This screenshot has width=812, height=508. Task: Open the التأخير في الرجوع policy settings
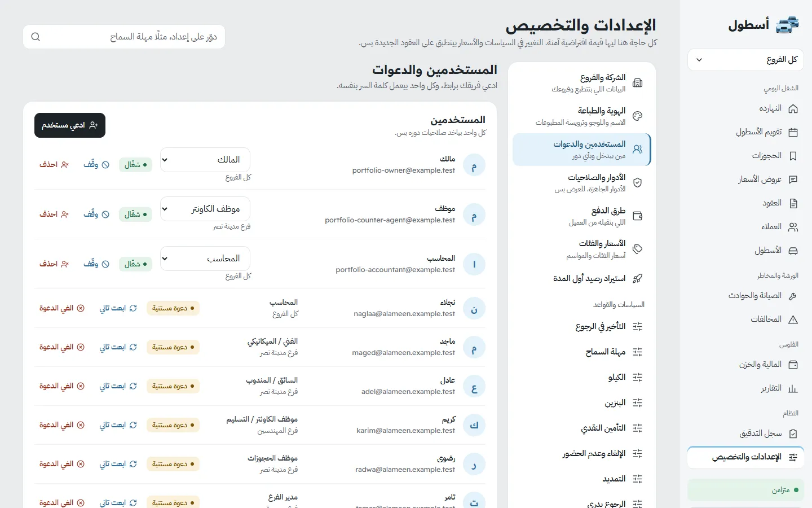[581, 326]
